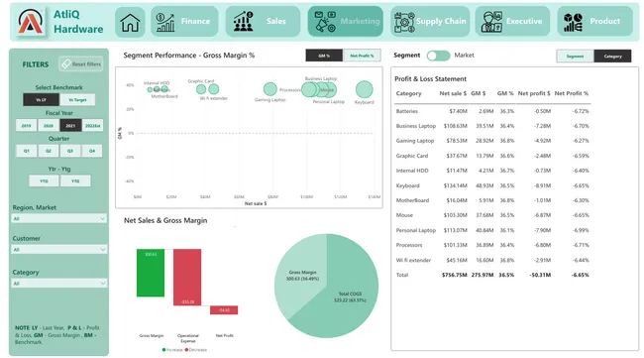644x358 pixels.
Task: Sort by the Net Profit % column header
Action: point(572,93)
